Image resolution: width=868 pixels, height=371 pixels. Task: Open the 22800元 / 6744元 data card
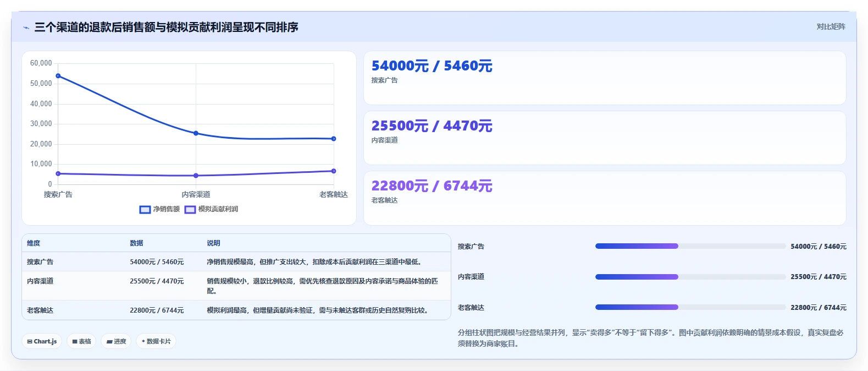pos(605,198)
